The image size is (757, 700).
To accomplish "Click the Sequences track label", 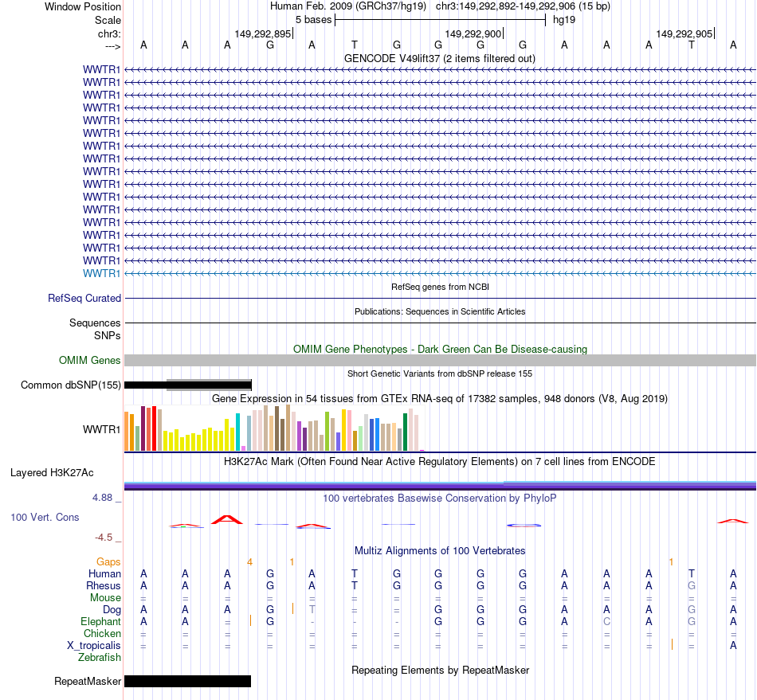I will tap(95, 323).
